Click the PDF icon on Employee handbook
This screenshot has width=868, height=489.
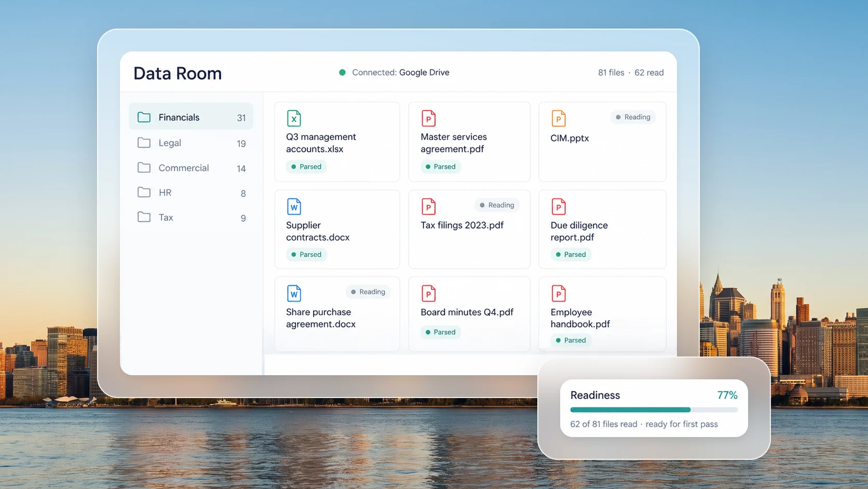coord(559,294)
